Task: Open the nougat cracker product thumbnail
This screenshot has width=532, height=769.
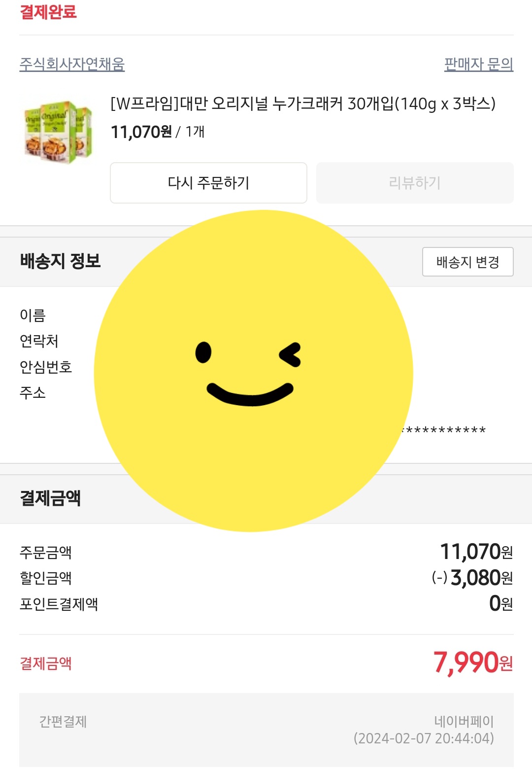Action: coord(58,132)
